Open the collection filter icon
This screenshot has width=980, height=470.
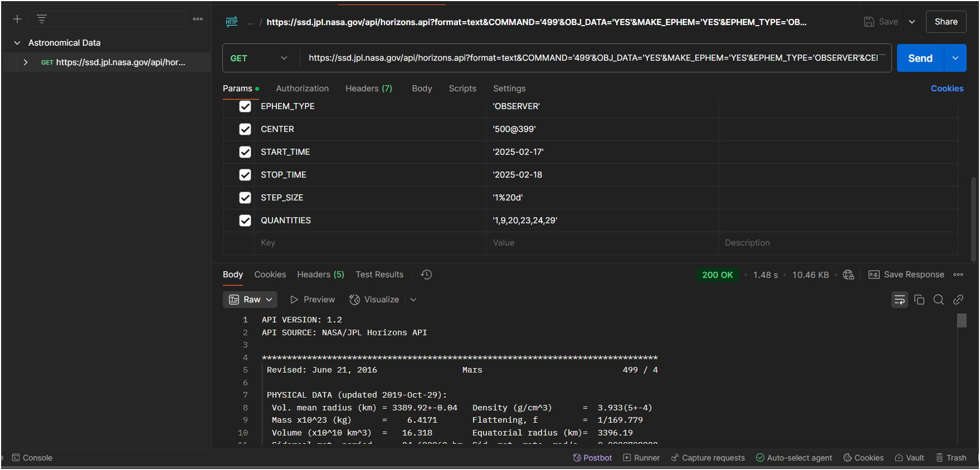[x=42, y=19]
